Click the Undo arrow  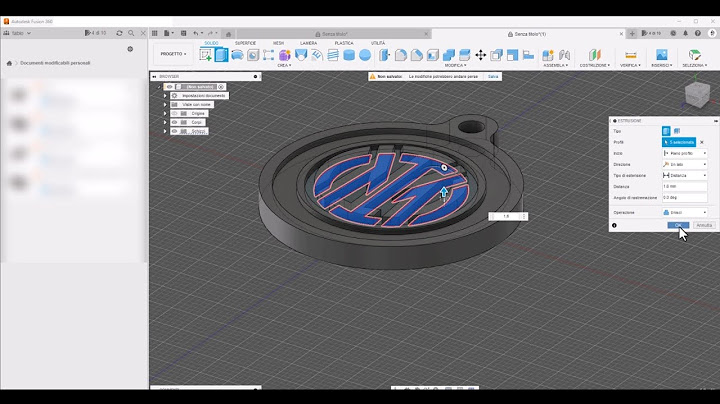tap(196, 33)
